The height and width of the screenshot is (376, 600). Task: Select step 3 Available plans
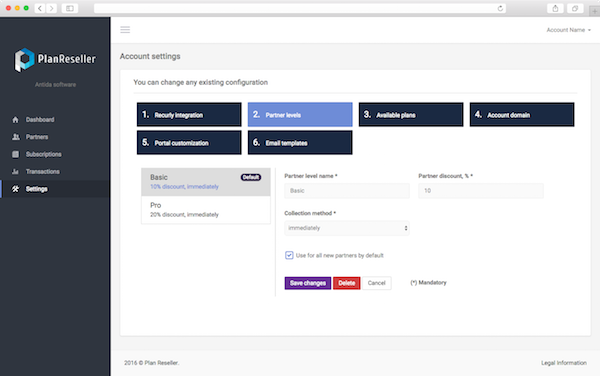point(411,114)
